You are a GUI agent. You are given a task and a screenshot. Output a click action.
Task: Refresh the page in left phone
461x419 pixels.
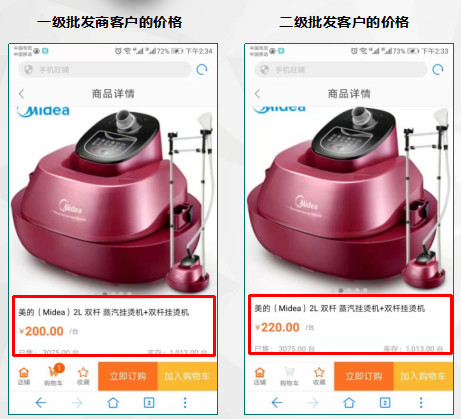202,69
